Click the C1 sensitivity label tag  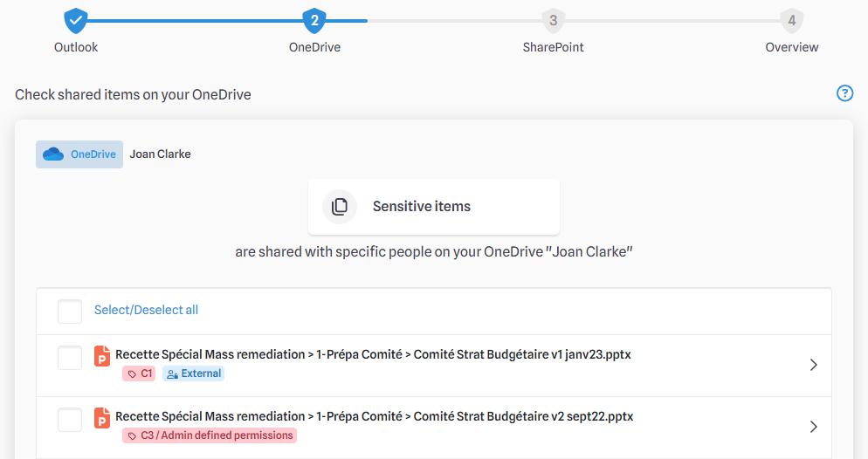(x=139, y=373)
